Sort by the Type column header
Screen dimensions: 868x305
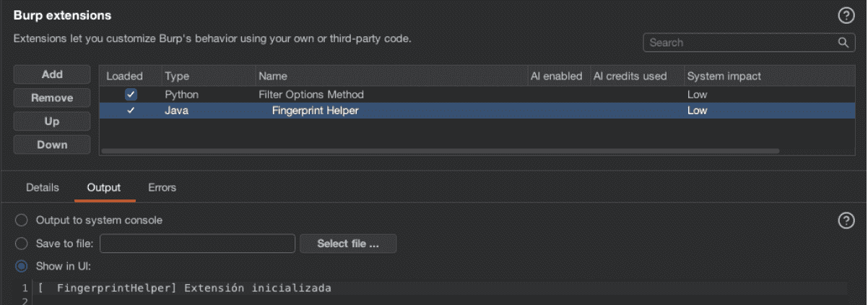coord(208,76)
